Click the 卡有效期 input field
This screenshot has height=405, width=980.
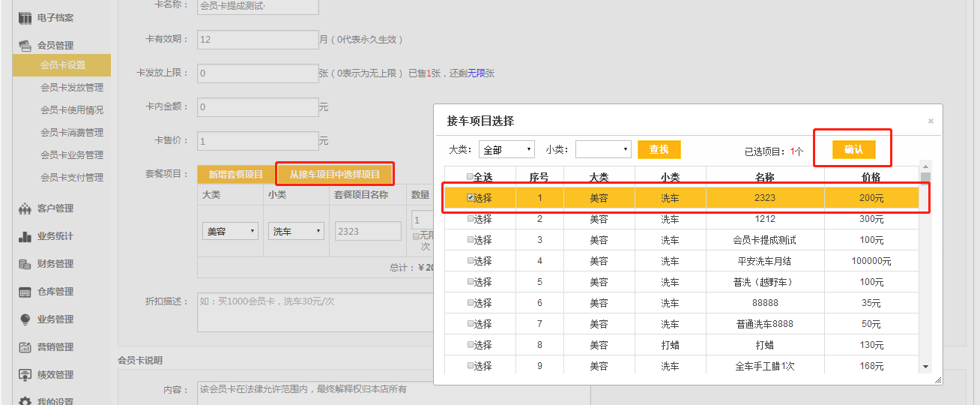tap(258, 40)
